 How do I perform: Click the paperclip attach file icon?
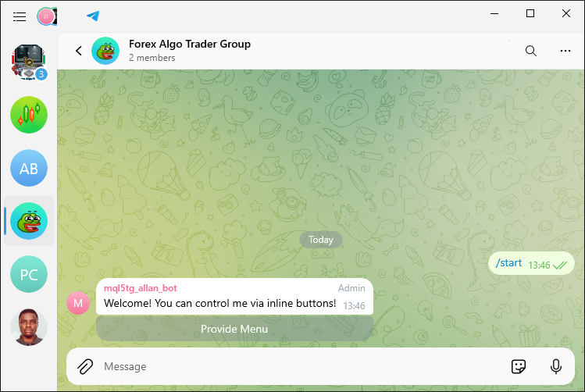pos(85,366)
